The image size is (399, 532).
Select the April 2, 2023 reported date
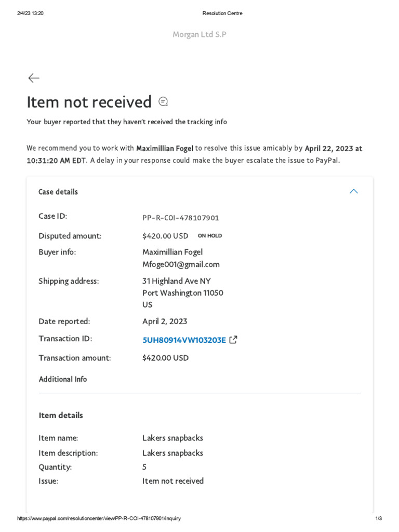coord(165,322)
